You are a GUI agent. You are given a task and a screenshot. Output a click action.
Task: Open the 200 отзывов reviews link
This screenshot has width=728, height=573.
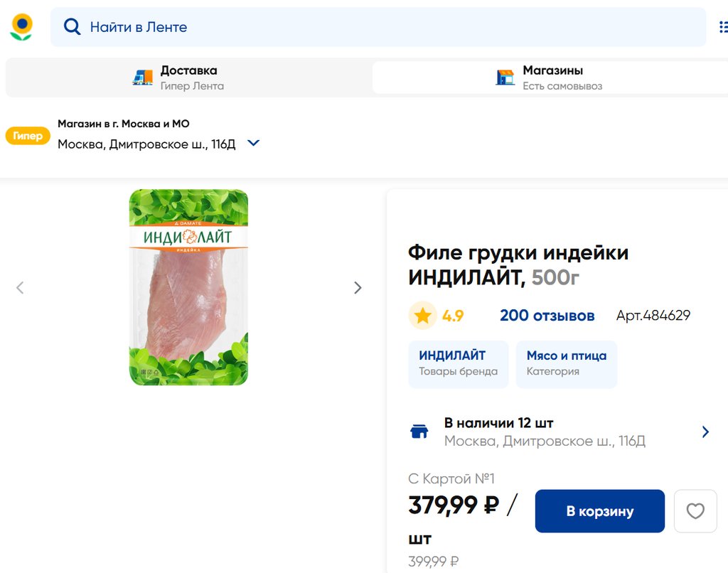point(547,316)
